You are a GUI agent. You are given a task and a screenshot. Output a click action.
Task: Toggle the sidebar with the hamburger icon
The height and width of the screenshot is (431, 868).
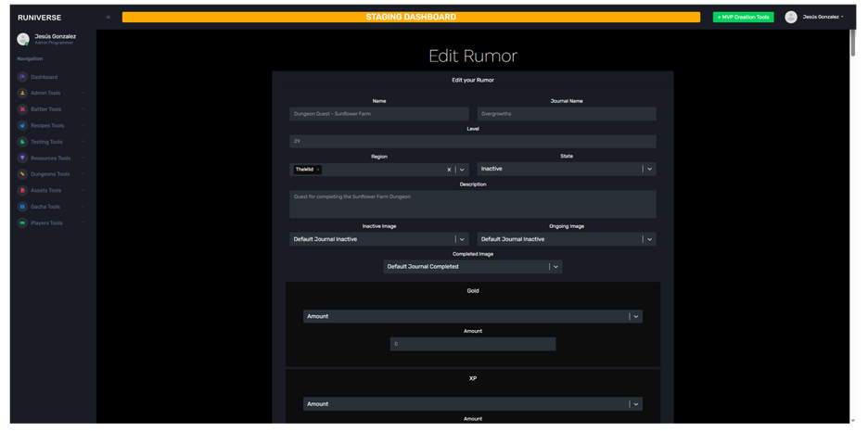[108, 17]
